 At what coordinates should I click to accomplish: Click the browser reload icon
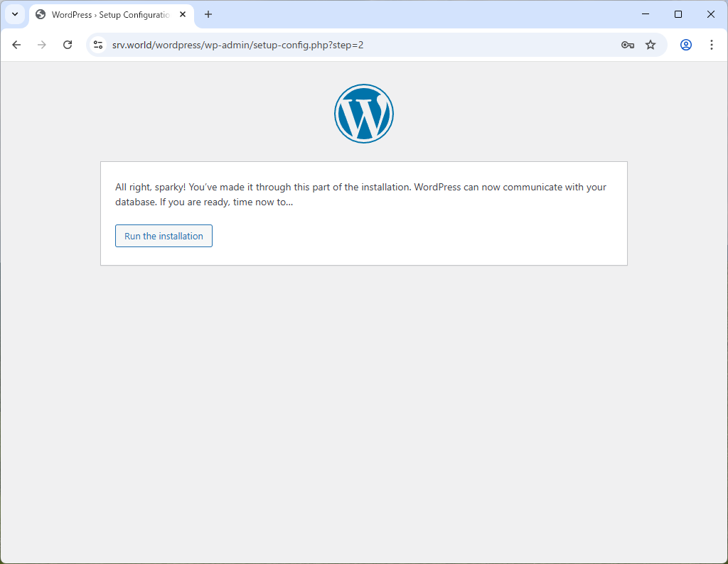pyautogui.click(x=68, y=44)
